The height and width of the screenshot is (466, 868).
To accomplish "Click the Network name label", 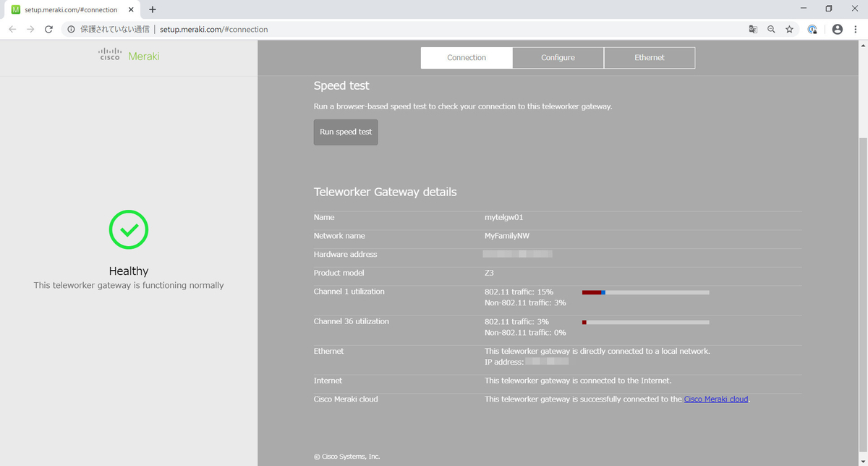I will (x=339, y=236).
